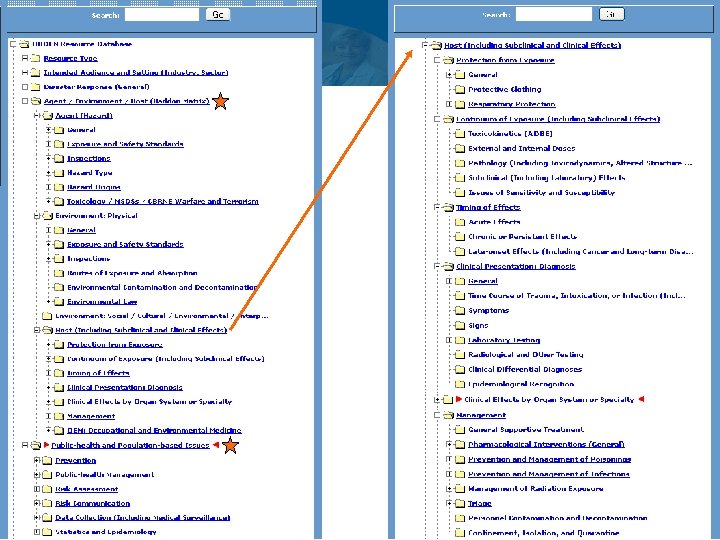Select Environmental Contamination and Decontamination in left tree
This screenshot has height=540, width=720.
coord(162,287)
